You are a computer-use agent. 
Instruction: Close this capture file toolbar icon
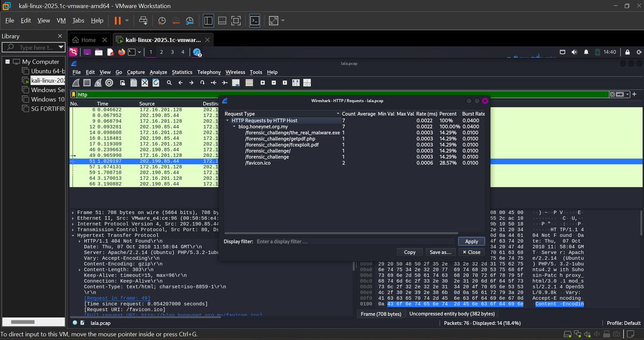pyautogui.click(x=144, y=83)
